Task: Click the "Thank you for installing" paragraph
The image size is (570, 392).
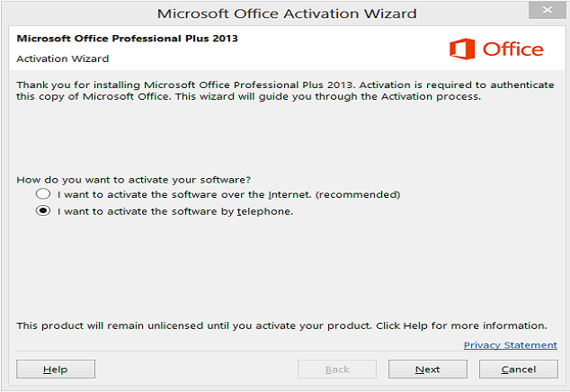Action: click(285, 91)
